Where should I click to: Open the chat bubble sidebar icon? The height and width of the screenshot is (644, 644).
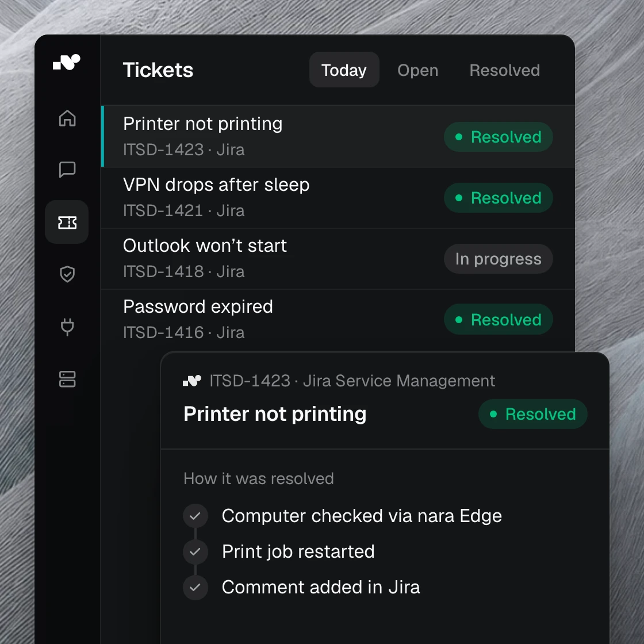click(x=67, y=169)
